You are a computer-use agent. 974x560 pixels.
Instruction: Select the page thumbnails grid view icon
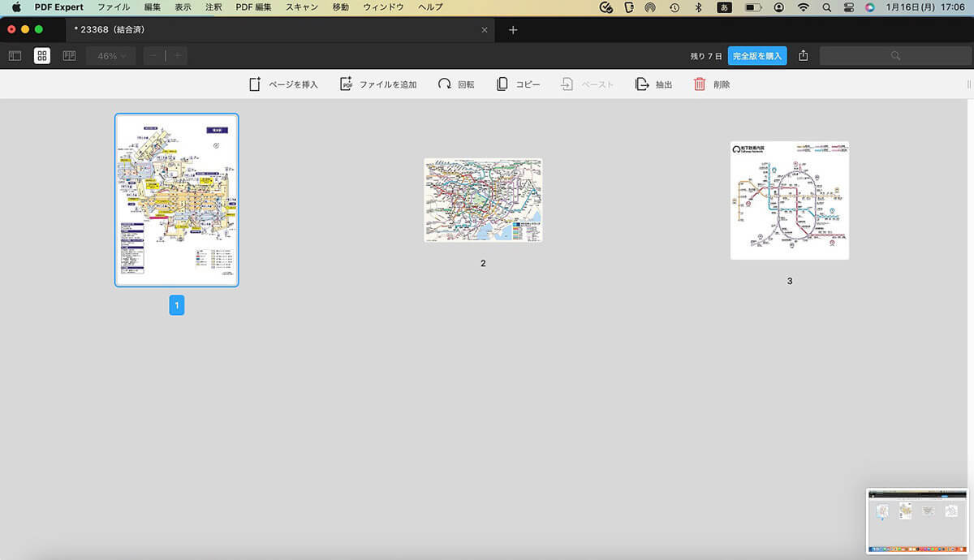(42, 56)
